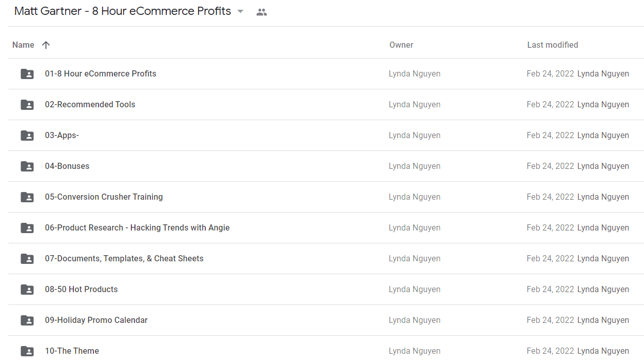Open the shared folder icon for 01-8 Hour eCommerce Profits

pos(27,74)
